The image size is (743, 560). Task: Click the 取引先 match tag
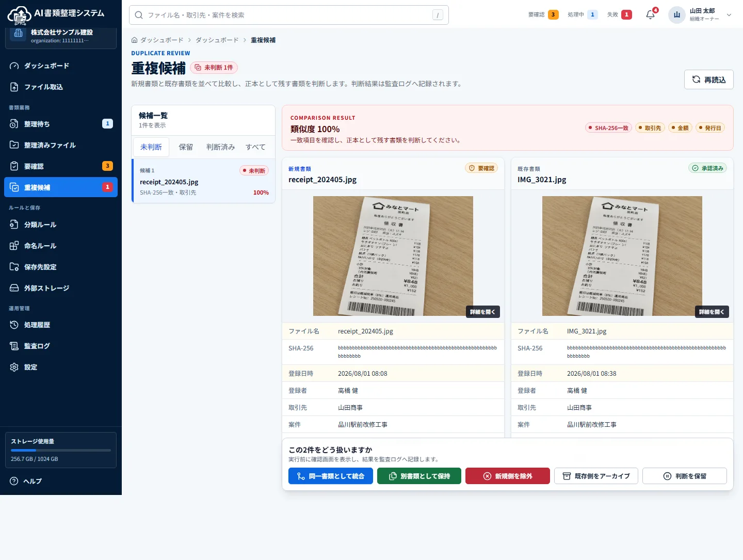(x=650, y=128)
